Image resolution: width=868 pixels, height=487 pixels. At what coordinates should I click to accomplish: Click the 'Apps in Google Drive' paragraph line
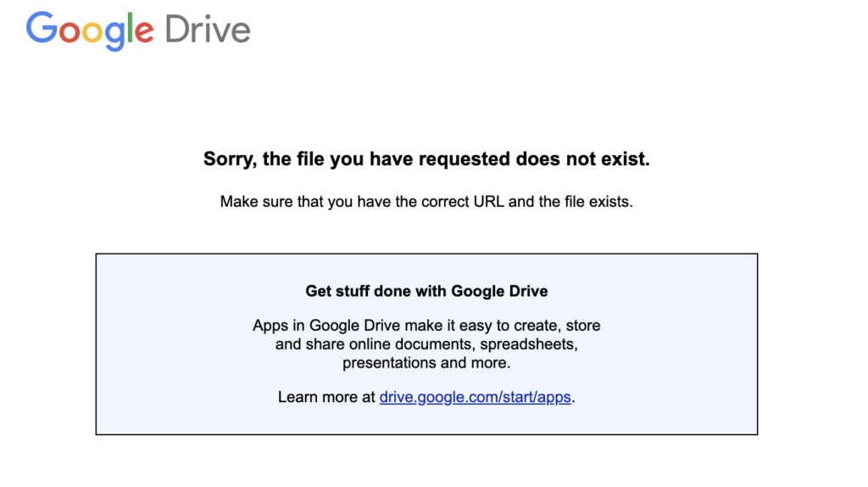coord(426,326)
